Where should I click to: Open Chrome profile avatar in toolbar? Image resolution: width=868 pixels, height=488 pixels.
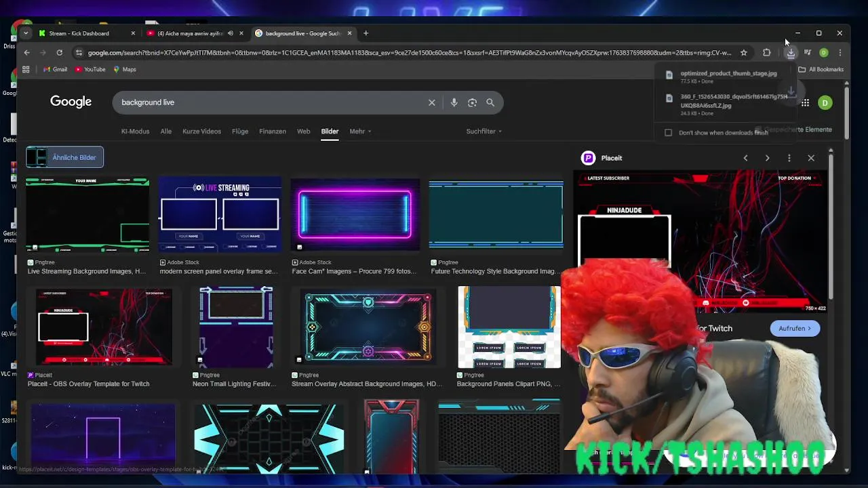(x=824, y=52)
